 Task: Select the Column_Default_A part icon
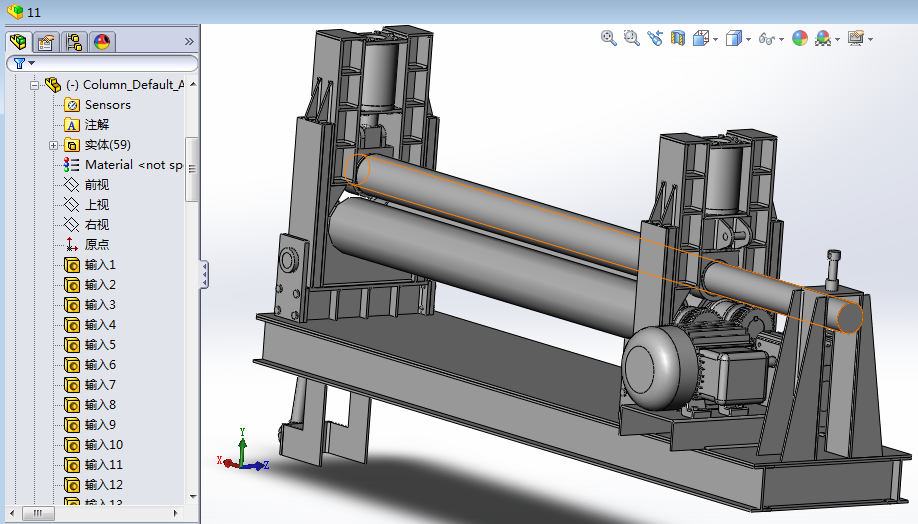53,85
